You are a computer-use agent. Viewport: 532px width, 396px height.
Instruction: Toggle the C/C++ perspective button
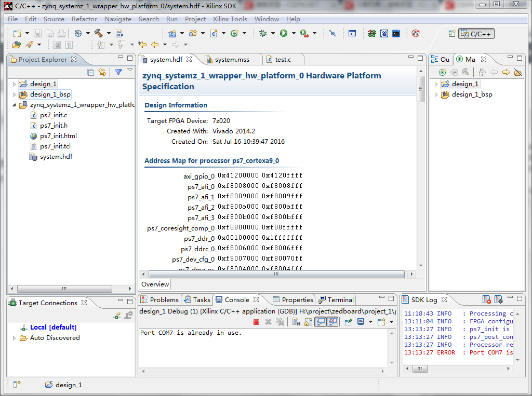[476, 34]
